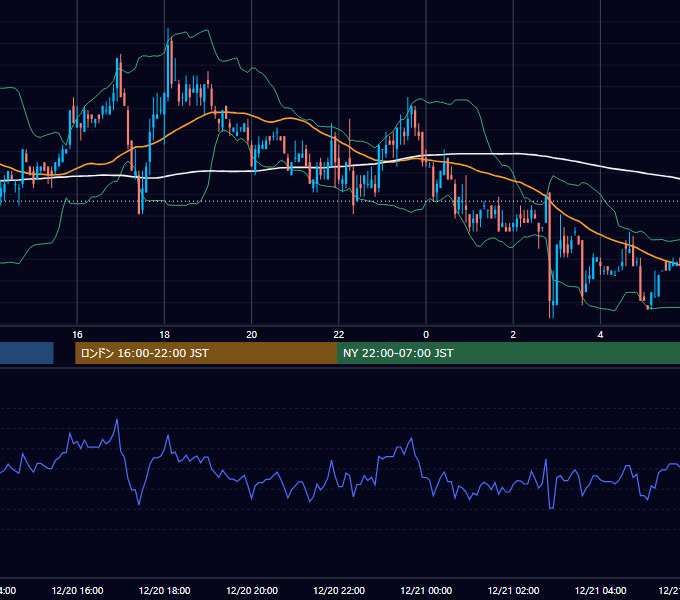
Task: Click the '18' hour label on chart axis
Action: (x=164, y=335)
